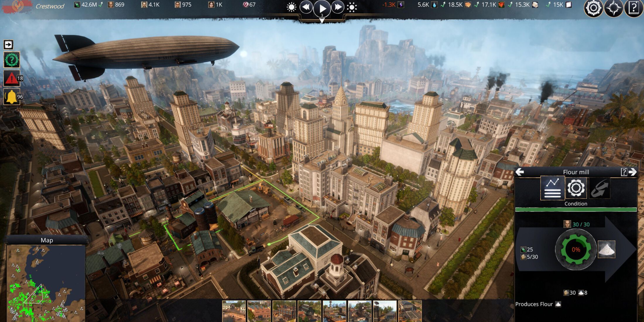Click the green Condition bar
Viewport: 644px width, 322px height.
point(576,210)
